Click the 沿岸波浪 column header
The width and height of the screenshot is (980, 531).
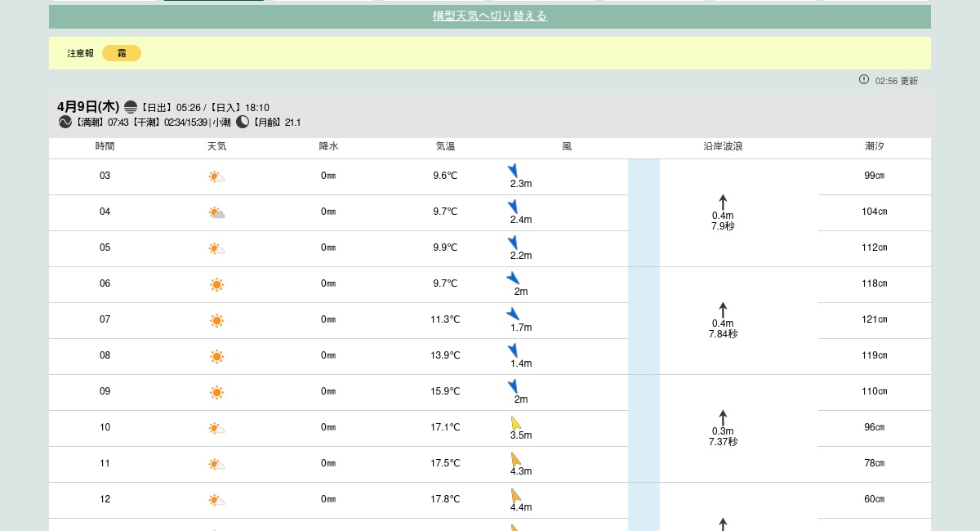point(723,147)
